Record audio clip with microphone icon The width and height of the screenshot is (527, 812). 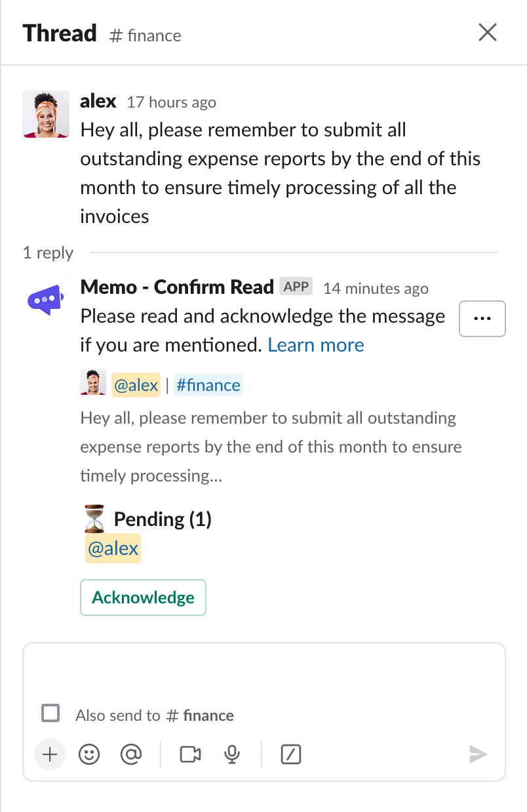(x=231, y=755)
